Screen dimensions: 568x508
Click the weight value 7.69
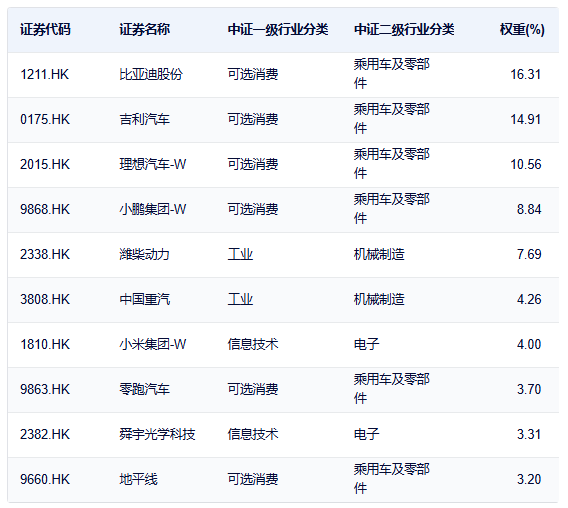pos(529,254)
